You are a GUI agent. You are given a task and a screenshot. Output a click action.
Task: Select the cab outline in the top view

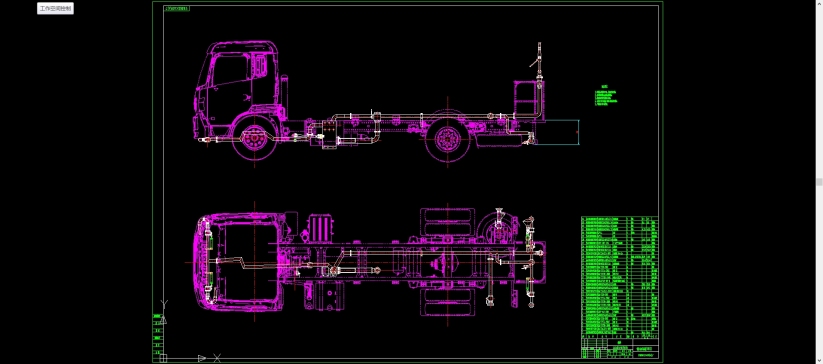coord(239,262)
